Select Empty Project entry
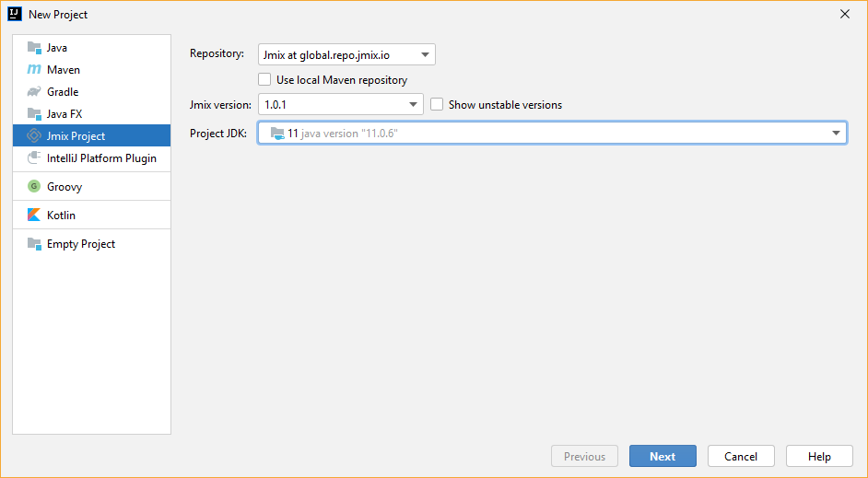 point(91,243)
